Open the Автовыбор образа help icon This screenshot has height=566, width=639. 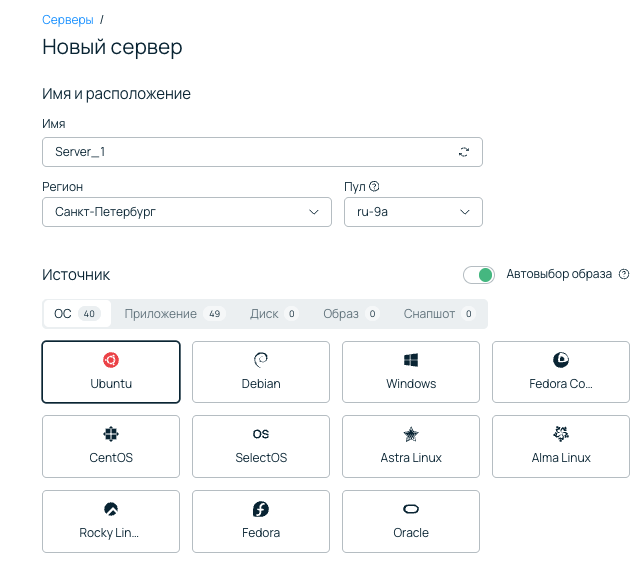[x=624, y=274]
